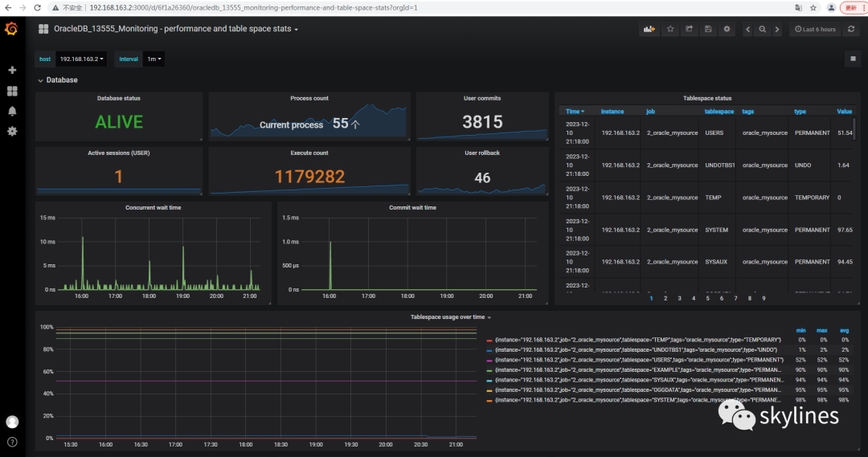This screenshot has width=868, height=457.
Task: Click the browser address bar URL
Action: pos(253,8)
